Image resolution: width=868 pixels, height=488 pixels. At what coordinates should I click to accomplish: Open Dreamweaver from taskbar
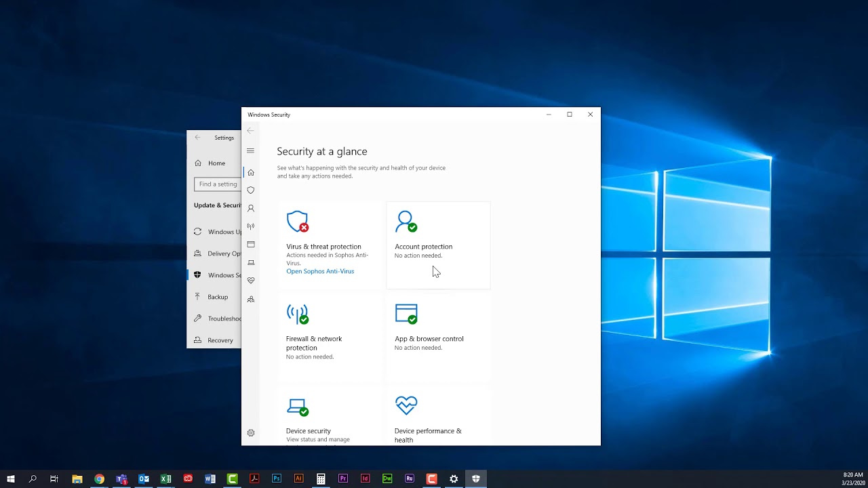[387, 479]
